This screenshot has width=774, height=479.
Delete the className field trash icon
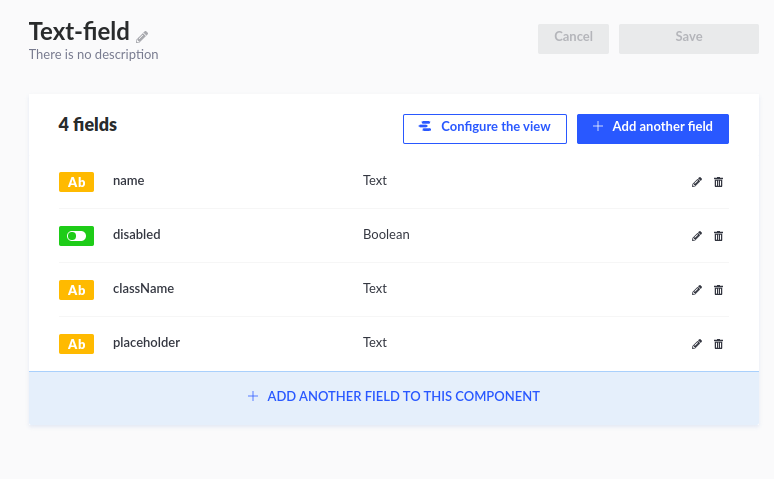point(718,290)
